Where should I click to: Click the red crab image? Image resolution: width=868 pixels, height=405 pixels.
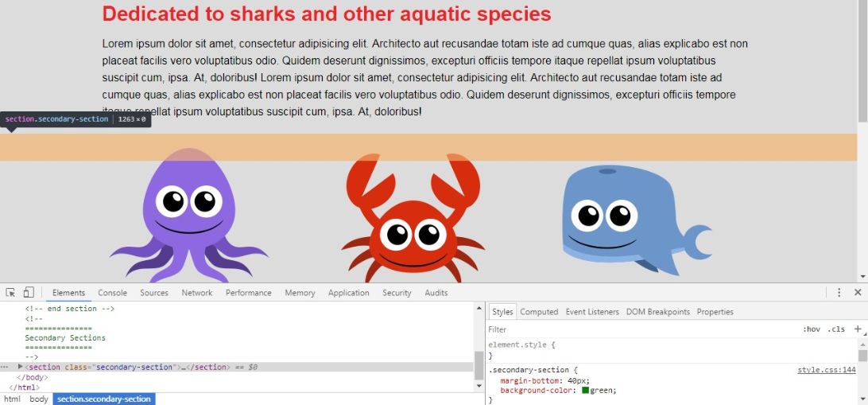(x=413, y=219)
